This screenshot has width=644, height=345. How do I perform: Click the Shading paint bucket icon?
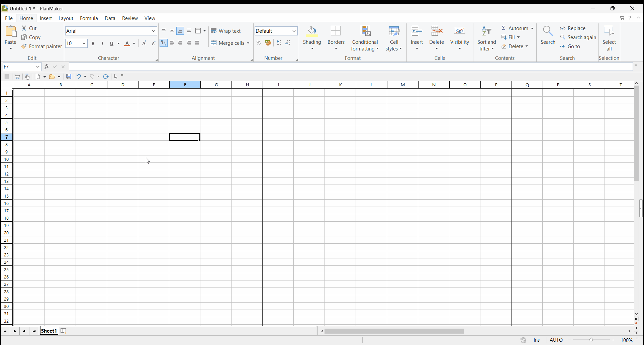312,31
